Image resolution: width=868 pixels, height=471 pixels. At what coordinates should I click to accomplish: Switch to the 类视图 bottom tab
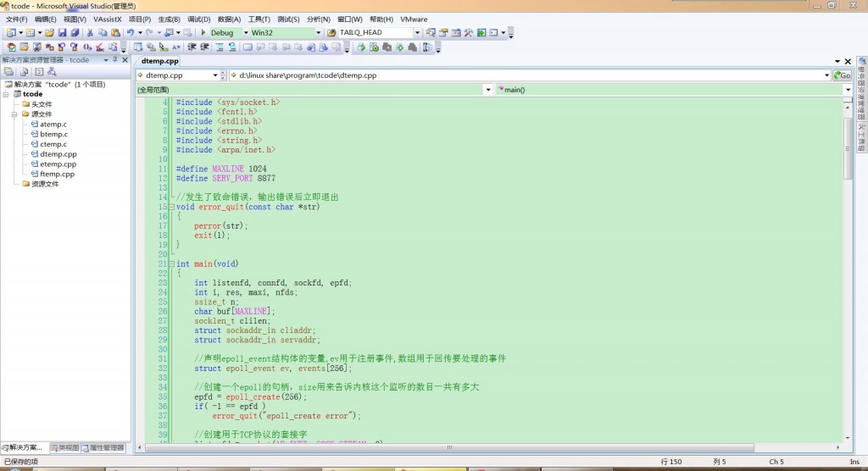point(64,448)
